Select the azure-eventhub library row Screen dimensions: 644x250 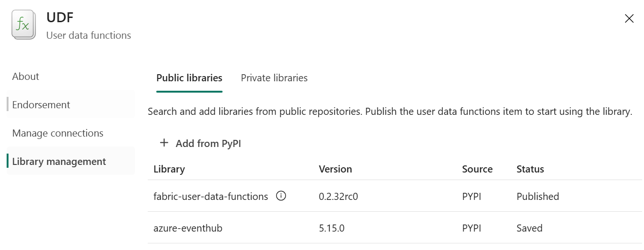pyautogui.click(x=395, y=228)
